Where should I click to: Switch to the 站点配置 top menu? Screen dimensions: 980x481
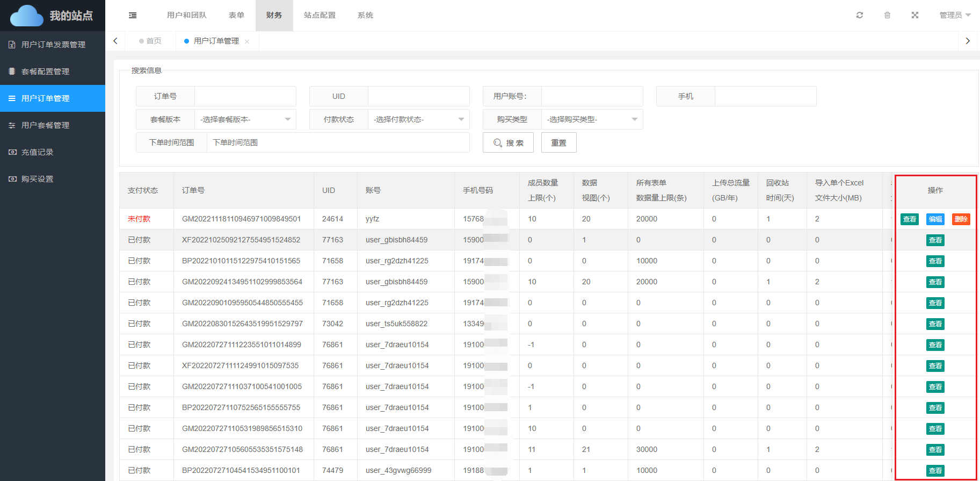pyautogui.click(x=320, y=15)
